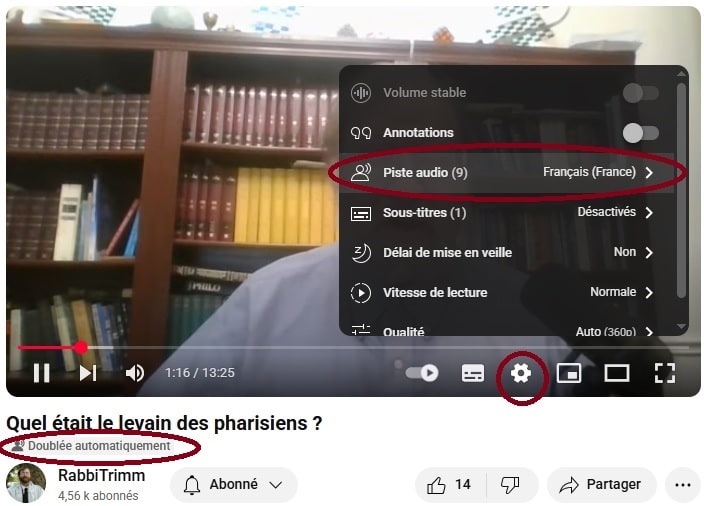Switch to theater mode view
704x506 pixels.
pos(616,373)
